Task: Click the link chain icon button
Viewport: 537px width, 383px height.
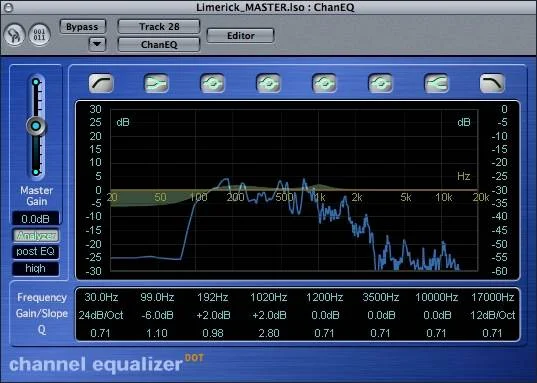Action: click(14, 35)
